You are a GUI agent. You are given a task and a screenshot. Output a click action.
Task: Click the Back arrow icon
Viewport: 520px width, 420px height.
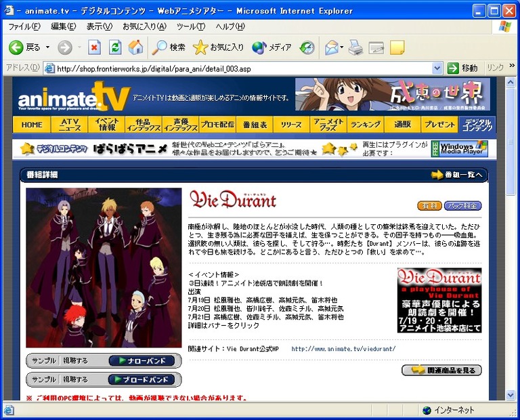pos(16,48)
